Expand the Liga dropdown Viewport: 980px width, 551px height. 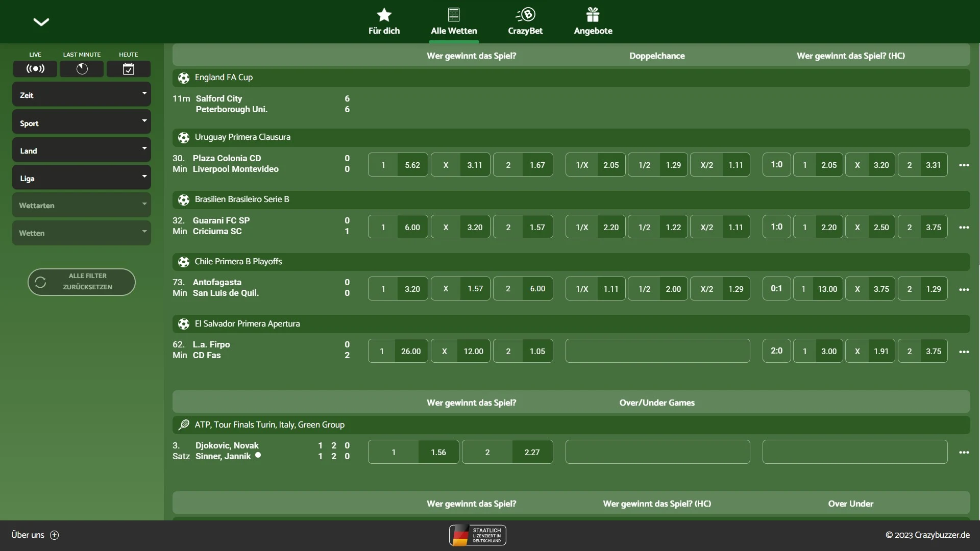tap(82, 178)
